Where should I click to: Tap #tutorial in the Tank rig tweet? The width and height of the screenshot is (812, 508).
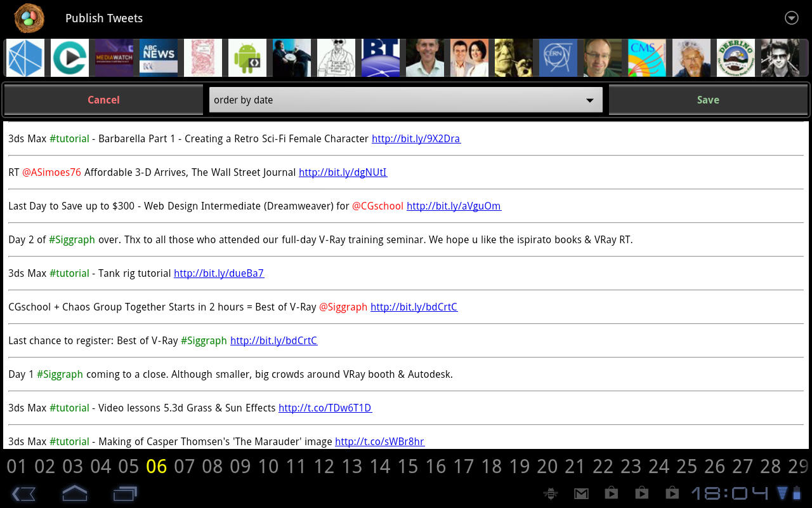70,273
